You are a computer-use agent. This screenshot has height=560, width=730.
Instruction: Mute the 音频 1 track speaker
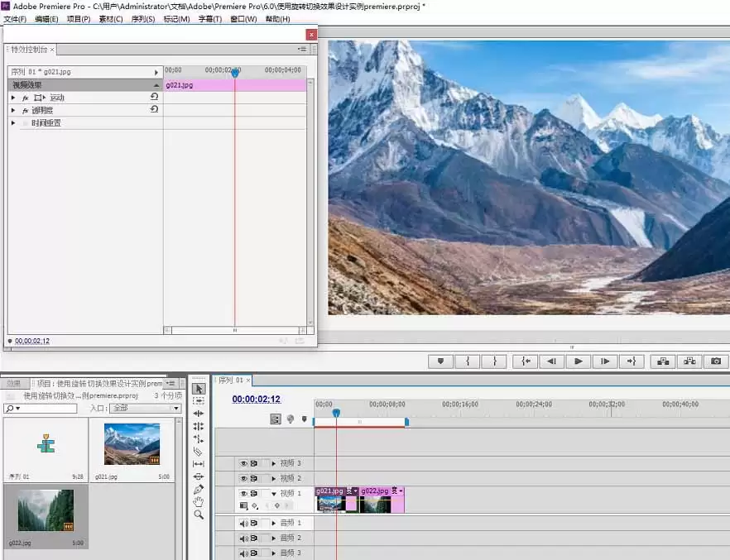coord(243,524)
